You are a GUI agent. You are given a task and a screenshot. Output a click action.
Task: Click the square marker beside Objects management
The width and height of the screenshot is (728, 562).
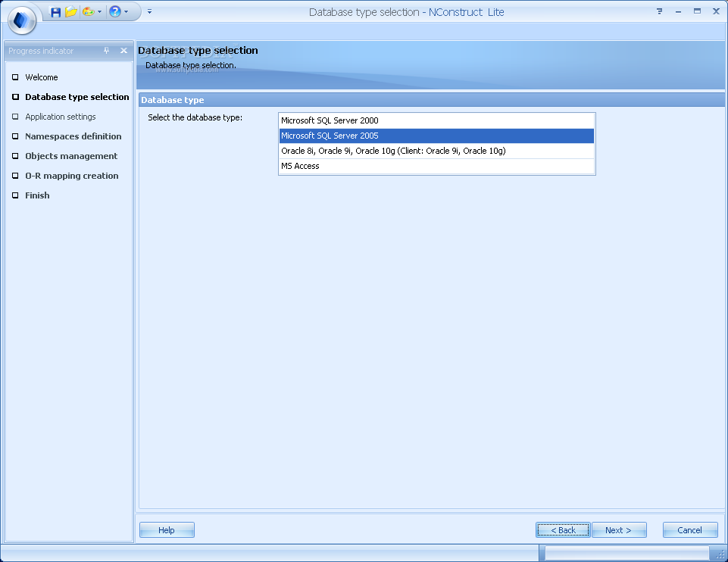coord(15,156)
